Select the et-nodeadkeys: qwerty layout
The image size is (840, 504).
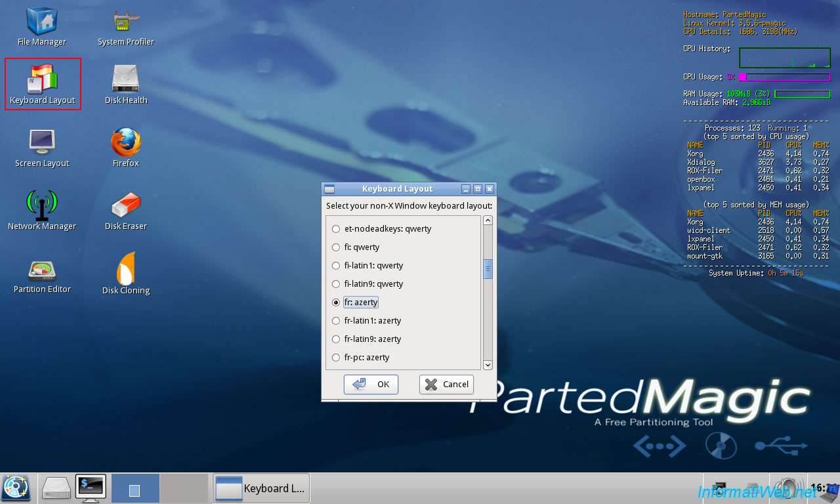[381, 229]
